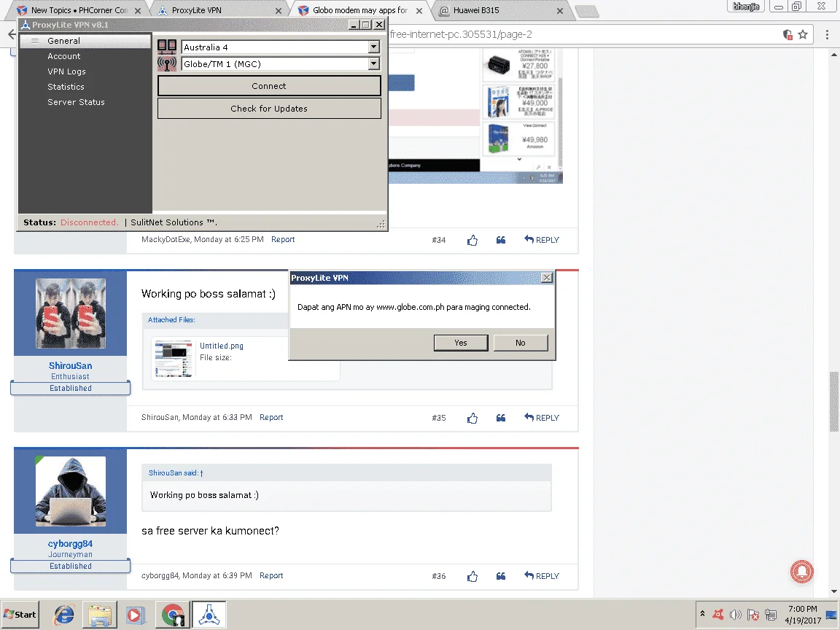The height and width of the screenshot is (630, 840).
Task: Reply to post #35
Action: [542, 418]
